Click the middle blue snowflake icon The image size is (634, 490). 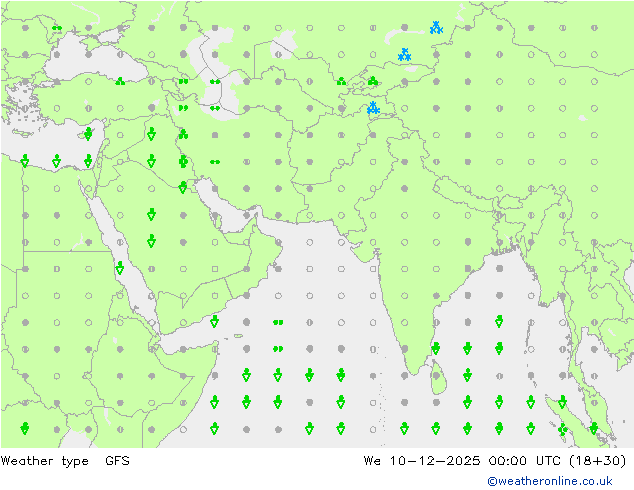pos(404,55)
